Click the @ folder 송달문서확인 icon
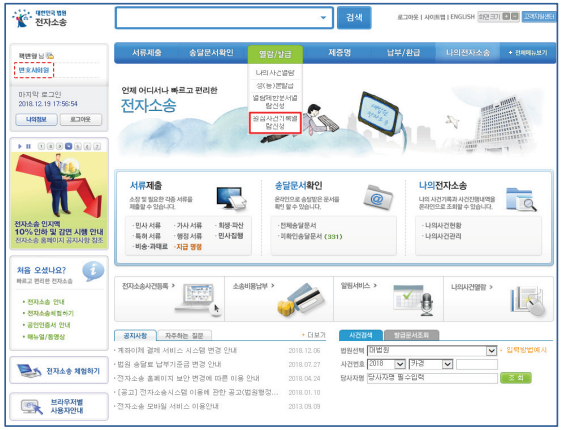Viewport: 565px width, 430px height. (x=378, y=197)
